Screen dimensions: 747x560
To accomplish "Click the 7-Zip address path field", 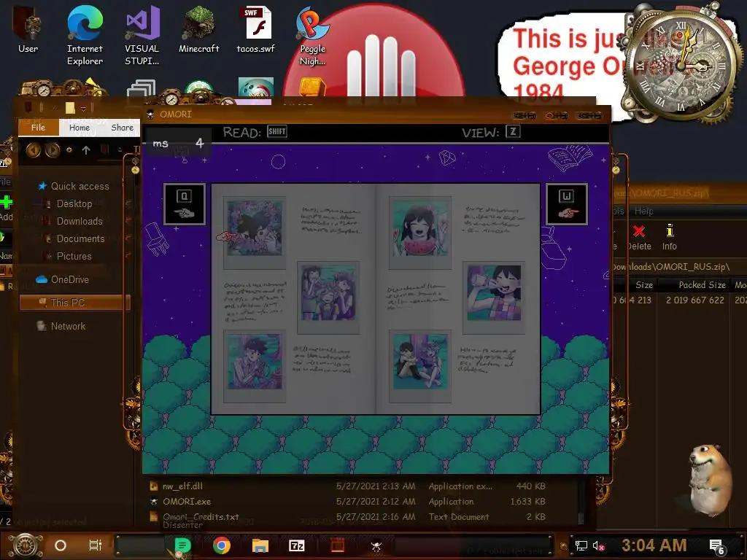I will pos(671,267).
